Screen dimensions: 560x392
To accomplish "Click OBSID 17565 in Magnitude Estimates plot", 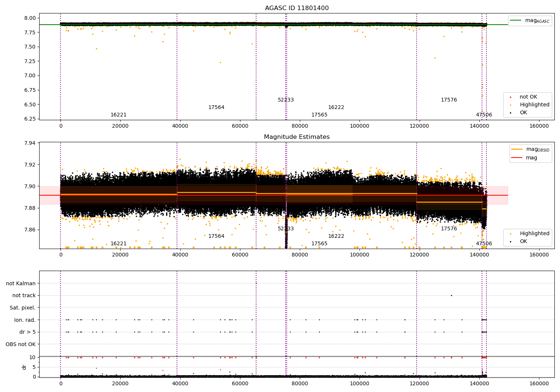I will (x=319, y=244).
